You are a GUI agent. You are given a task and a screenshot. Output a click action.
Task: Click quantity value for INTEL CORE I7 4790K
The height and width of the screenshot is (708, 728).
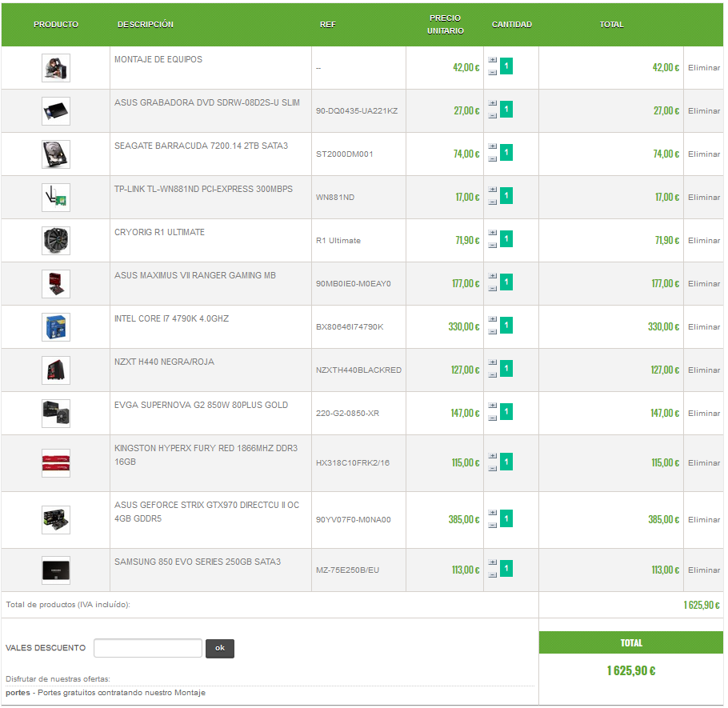506,326
